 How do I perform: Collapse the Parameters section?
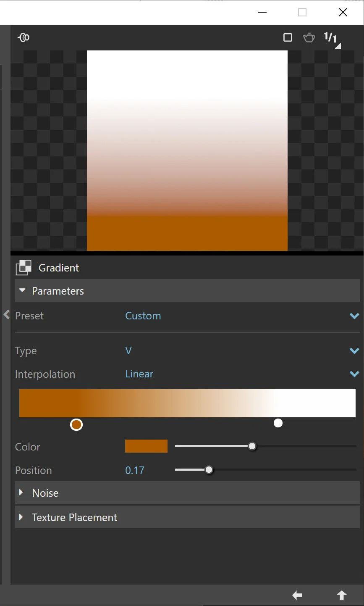click(x=22, y=290)
